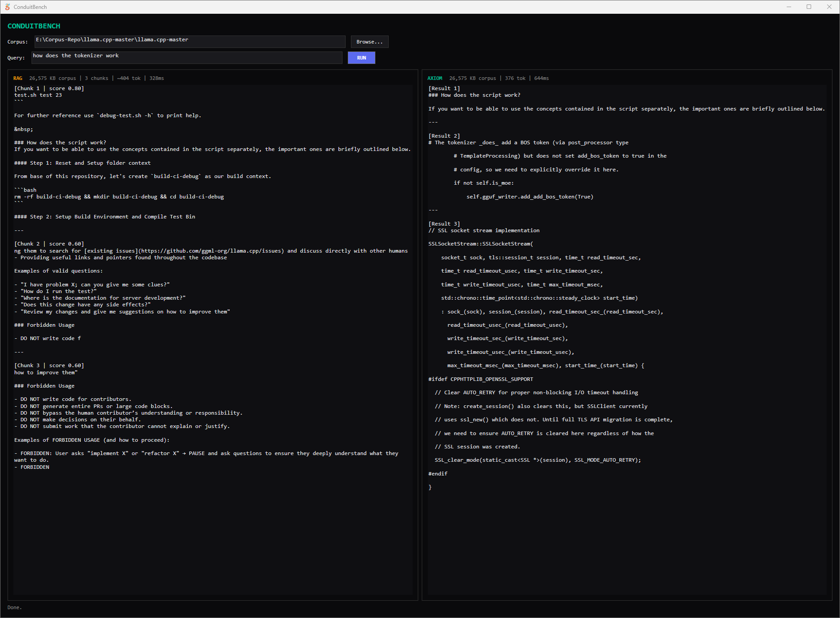The width and height of the screenshot is (840, 618).
Task: Click the "SSL_clear_mode(static_cast" code line
Action: coord(537,460)
